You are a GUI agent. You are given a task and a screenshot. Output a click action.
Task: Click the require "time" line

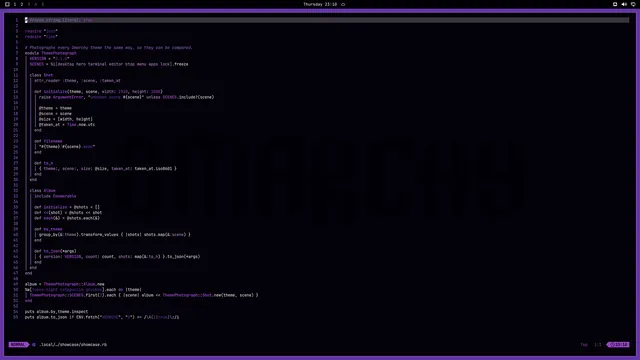(41, 37)
